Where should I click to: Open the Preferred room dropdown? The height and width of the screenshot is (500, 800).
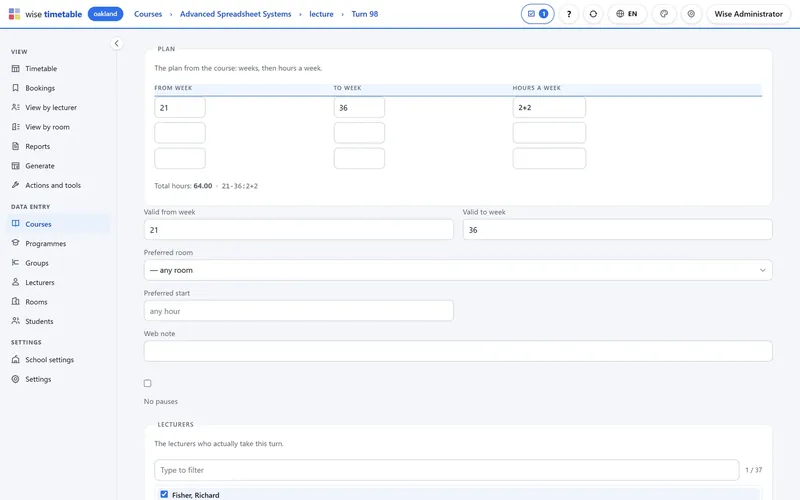458,270
